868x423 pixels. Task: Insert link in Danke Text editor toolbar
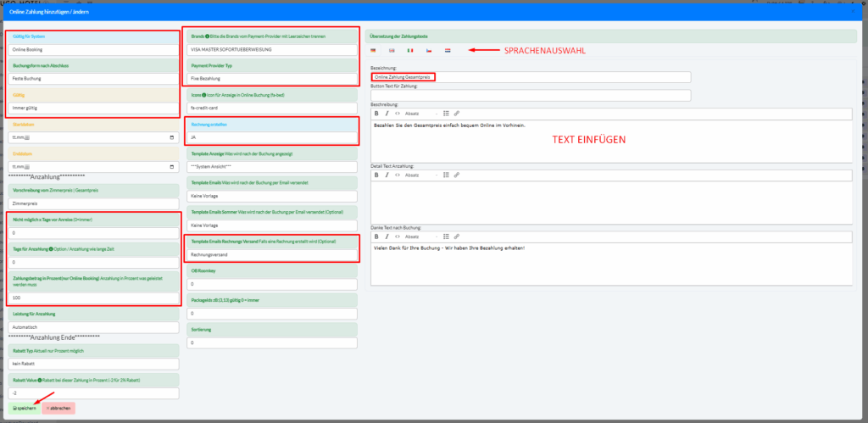(x=457, y=237)
